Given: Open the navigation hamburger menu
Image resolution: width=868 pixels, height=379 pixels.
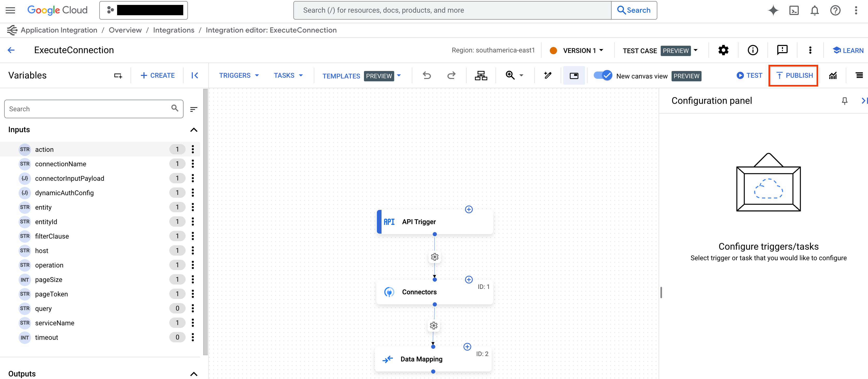Looking at the screenshot, I should pos(10,10).
